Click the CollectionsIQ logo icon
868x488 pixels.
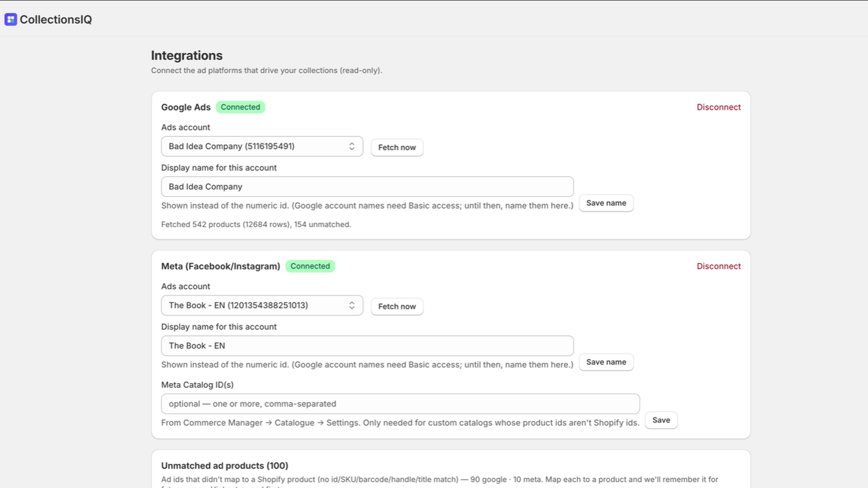[11, 20]
